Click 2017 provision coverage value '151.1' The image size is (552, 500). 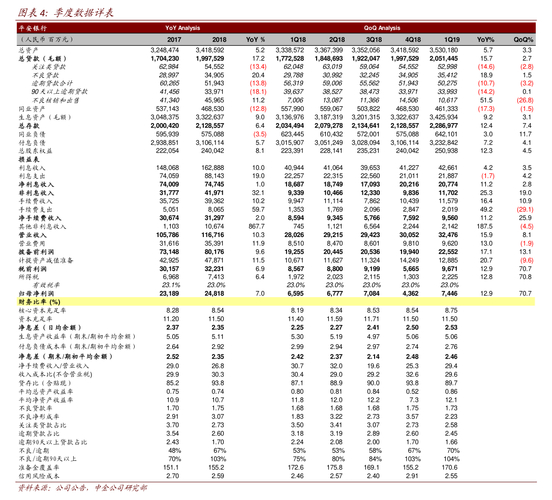coord(171,467)
